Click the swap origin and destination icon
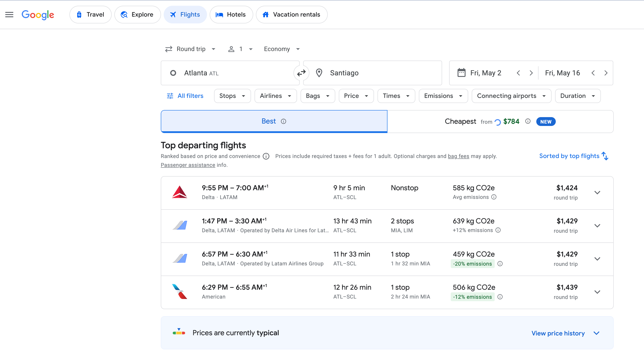This screenshot has width=644, height=354. click(x=301, y=73)
